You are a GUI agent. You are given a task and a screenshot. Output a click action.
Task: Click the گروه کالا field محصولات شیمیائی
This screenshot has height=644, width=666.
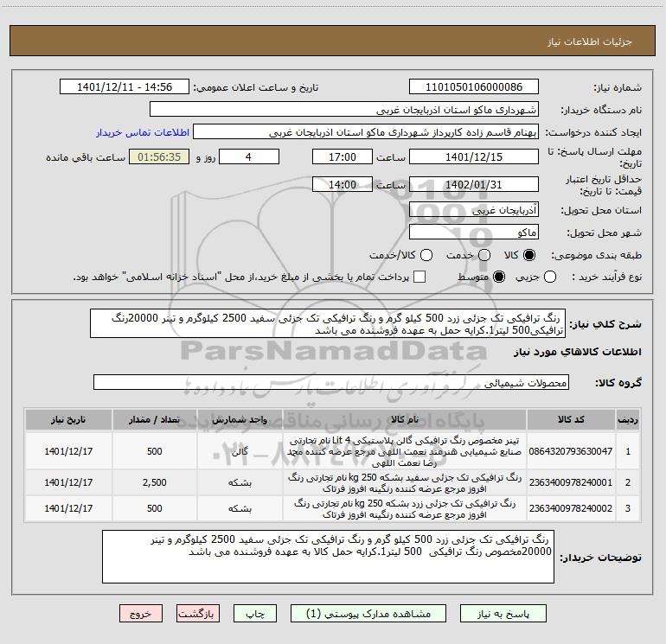(x=331, y=382)
